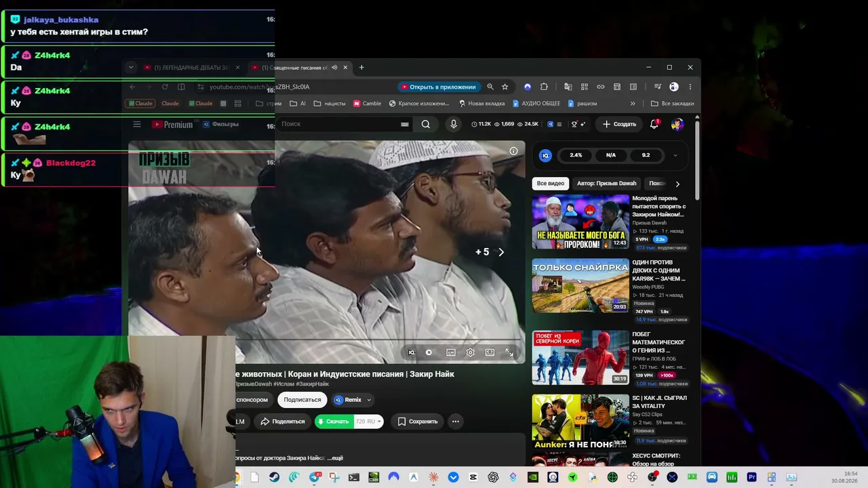868x488 pixels.
Task: Open the browser profile avatar in toolbar
Action: tap(673, 87)
